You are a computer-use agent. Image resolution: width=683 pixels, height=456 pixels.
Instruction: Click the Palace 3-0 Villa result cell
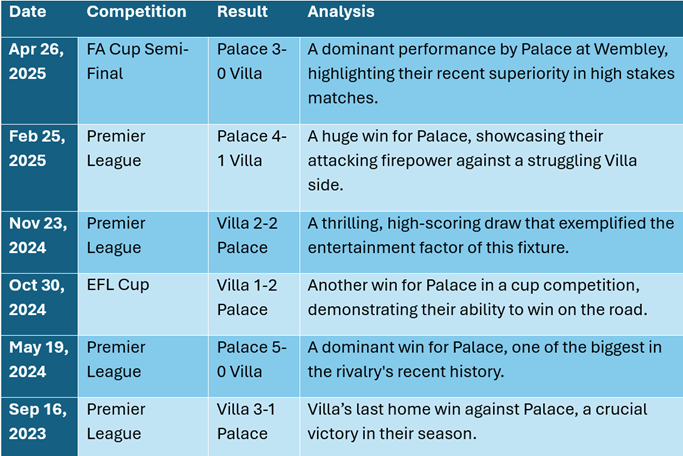tap(254, 81)
